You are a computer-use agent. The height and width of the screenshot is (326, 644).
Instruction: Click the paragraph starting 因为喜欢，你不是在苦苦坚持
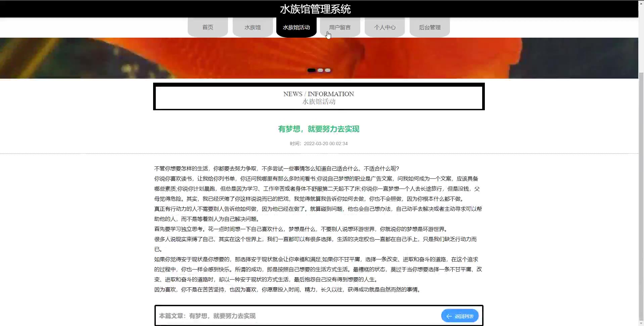pyautogui.click(x=287, y=290)
